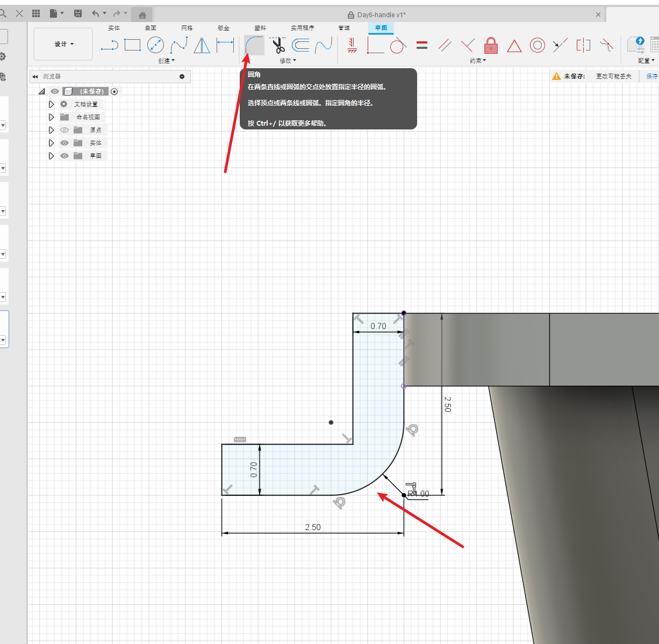Toggle visibility of 草图 sketches folder
The image size is (659, 644).
(65, 156)
